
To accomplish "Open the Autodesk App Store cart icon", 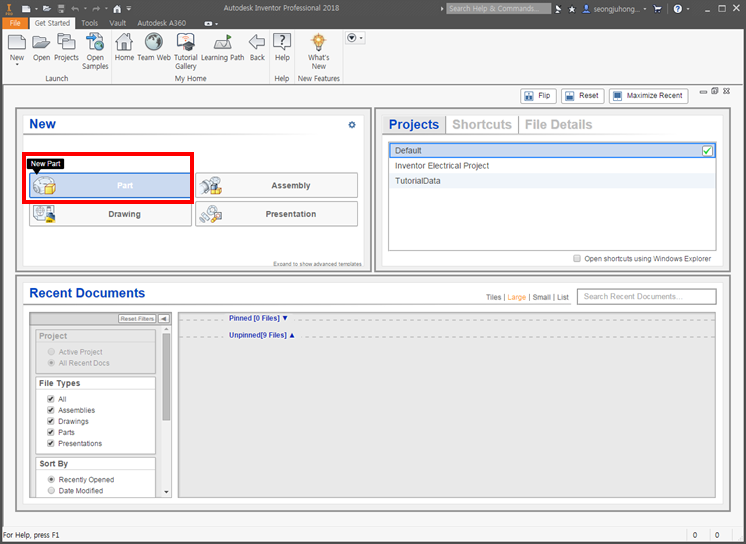I will point(657,9).
